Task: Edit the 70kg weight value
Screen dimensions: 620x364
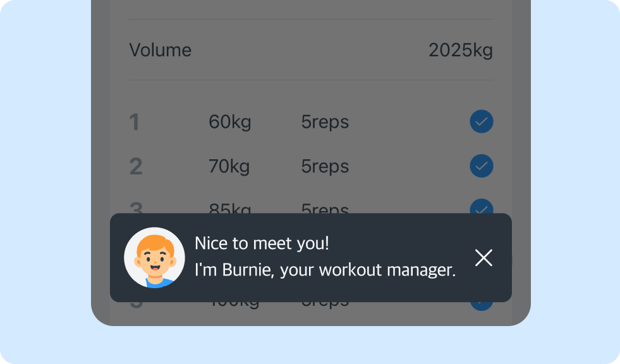Action: click(229, 166)
